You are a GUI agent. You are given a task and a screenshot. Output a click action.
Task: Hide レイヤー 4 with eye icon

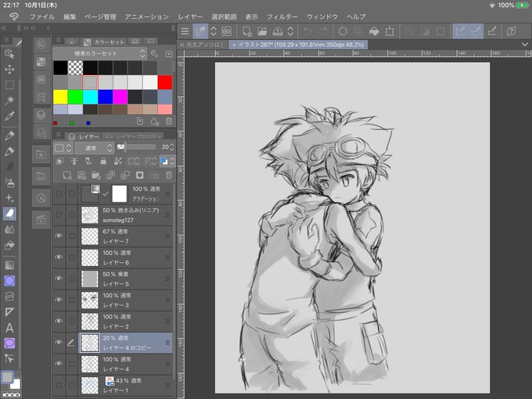tap(59, 363)
